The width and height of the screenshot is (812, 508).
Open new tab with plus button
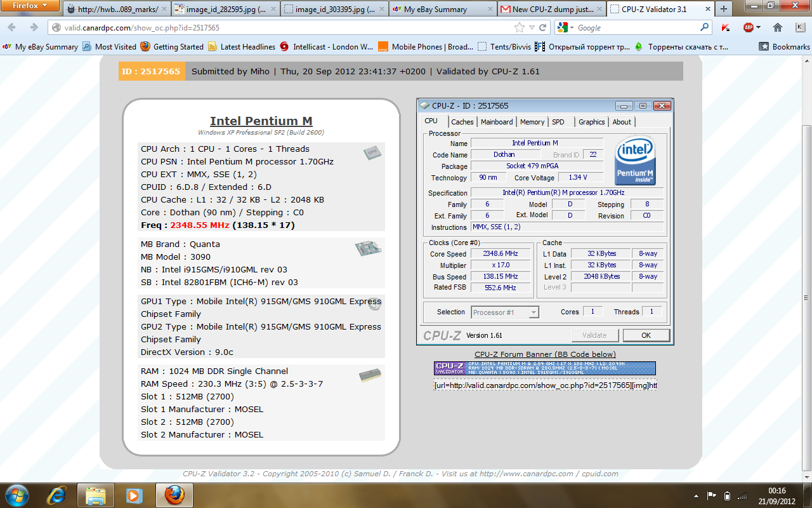723,9
